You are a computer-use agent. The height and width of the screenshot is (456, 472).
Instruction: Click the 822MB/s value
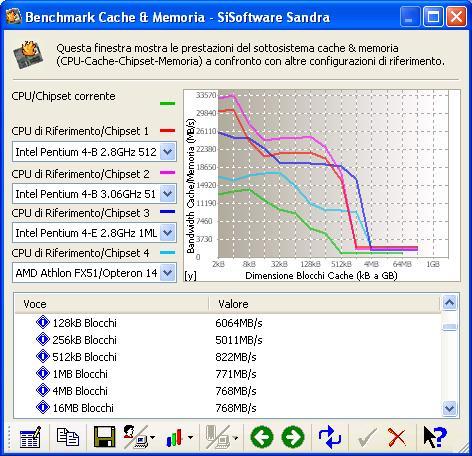236,357
